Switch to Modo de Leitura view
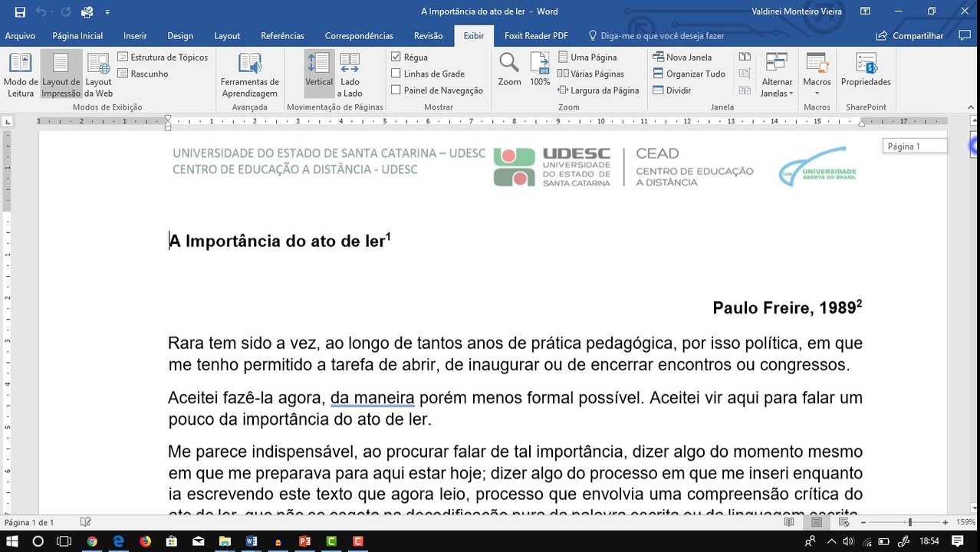The image size is (980, 552). [21, 75]
